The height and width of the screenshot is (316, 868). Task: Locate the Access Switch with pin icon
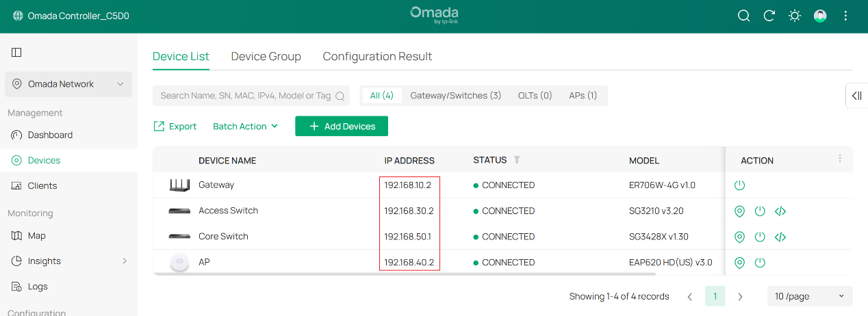coord(739,211)
